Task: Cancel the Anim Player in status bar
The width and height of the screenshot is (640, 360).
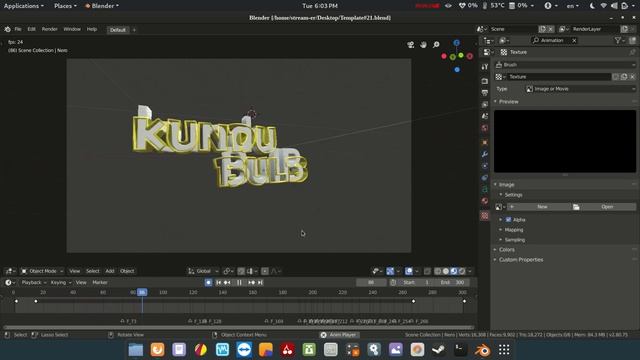Action: click(324, 335)
